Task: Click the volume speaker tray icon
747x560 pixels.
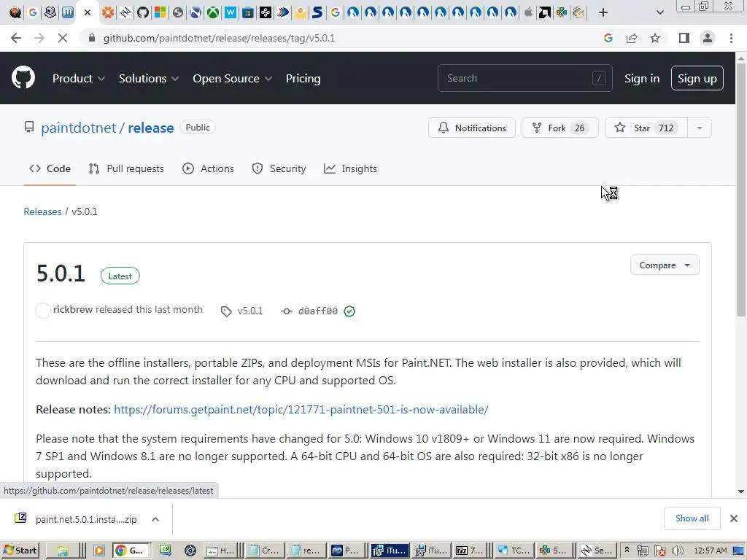Action: tap(678, 551)
